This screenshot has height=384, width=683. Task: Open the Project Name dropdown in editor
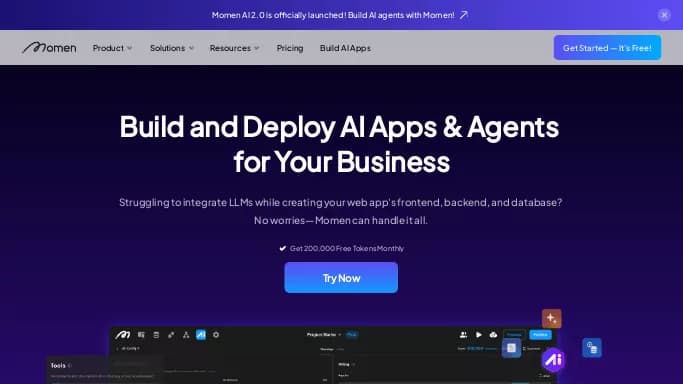point(324,335)
